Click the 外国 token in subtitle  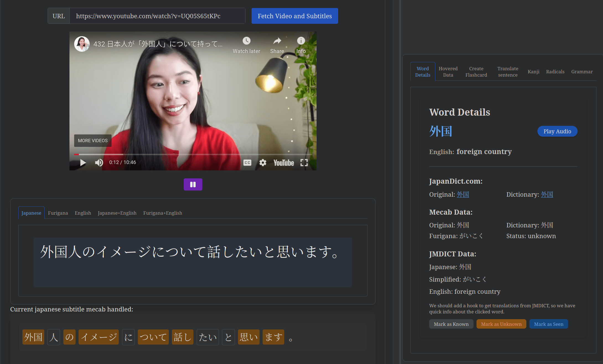(33, 337)
